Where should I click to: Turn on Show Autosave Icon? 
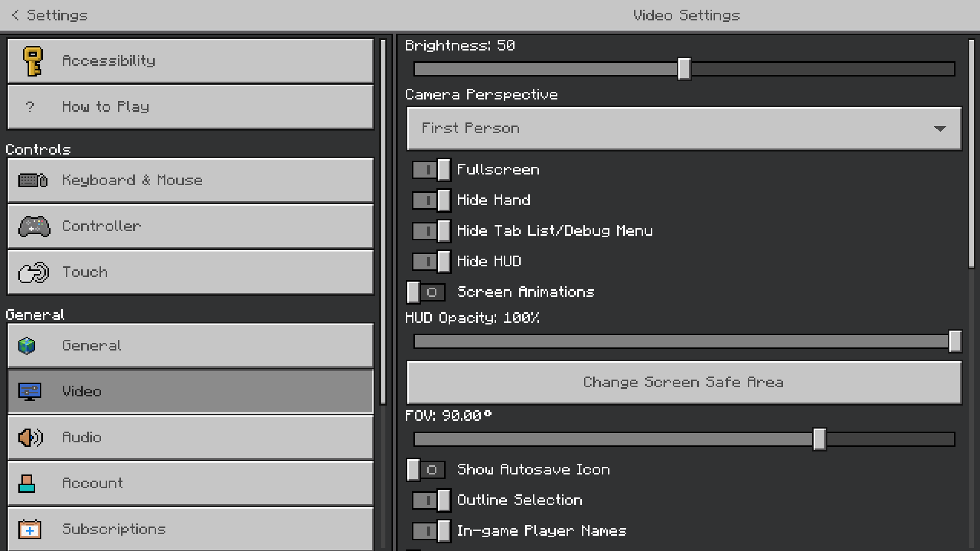[x=426, y=470]
